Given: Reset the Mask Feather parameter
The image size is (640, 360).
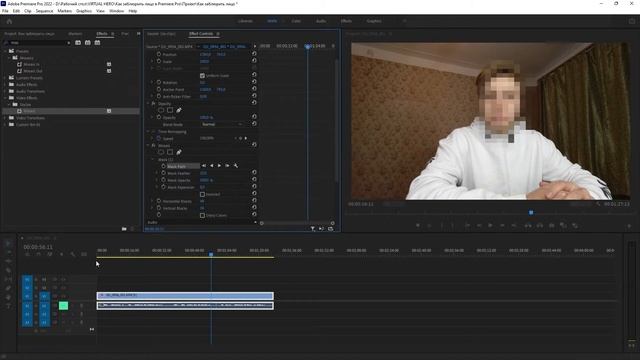Looking at the screenshot, I should [x=254, y=173].
